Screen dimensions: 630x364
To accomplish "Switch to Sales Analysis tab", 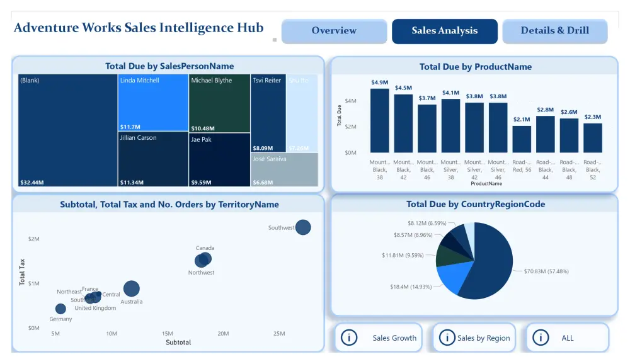I will (444, 31).
